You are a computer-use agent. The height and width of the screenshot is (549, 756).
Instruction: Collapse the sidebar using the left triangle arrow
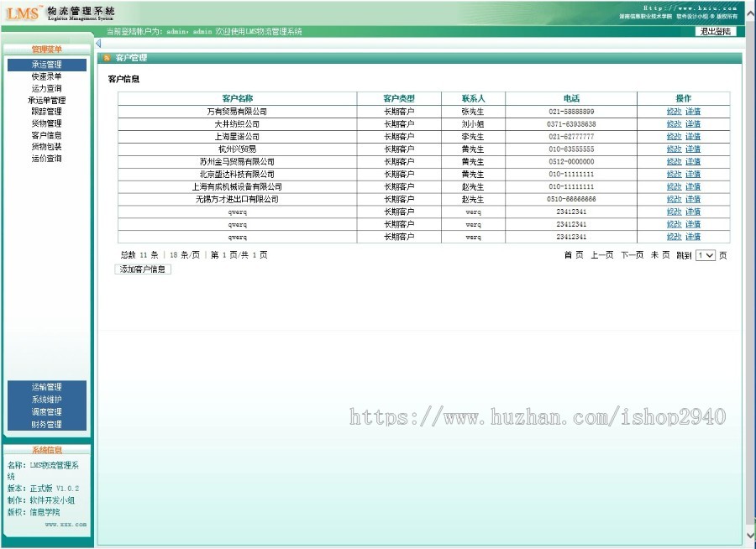pyautogui.click(x=98, y=44)
